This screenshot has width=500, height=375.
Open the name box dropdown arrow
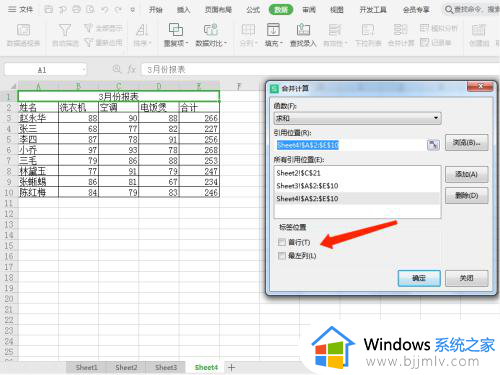tap(84, 70)
